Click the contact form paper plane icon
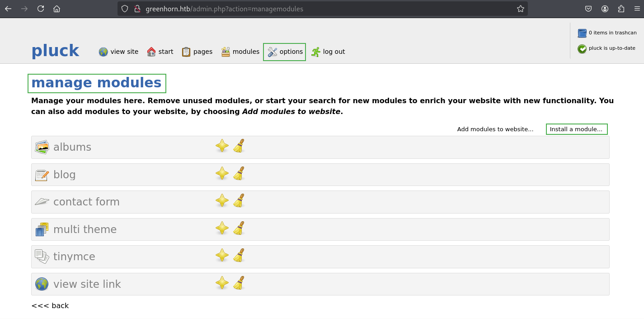This screenshot has width=644, height=319. [42, 202]
